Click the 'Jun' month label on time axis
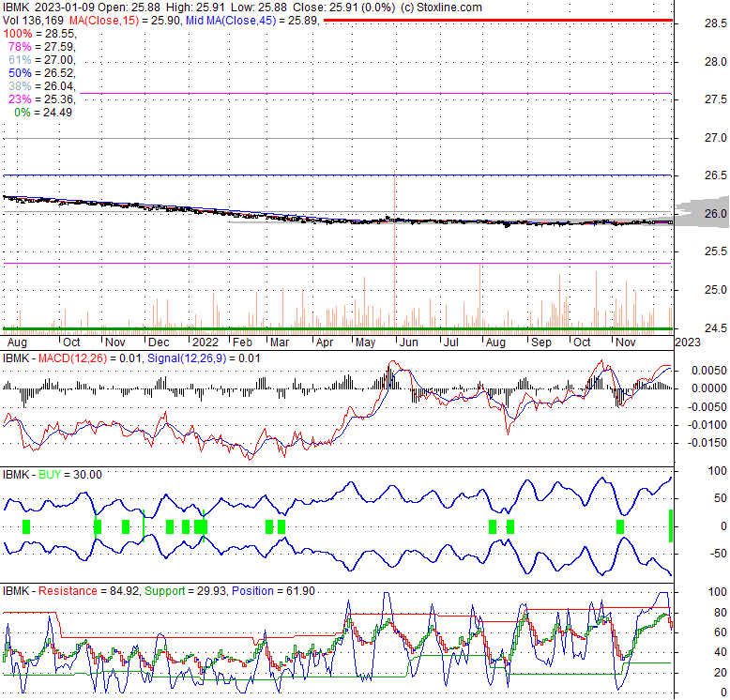This screenshot has height=700, width=730. [409, 342]
